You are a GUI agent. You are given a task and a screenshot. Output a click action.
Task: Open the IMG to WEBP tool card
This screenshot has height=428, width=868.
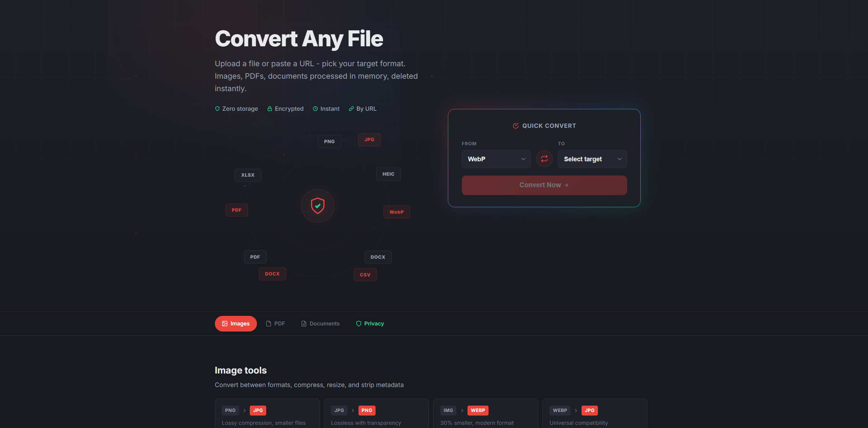pos(486,413)
